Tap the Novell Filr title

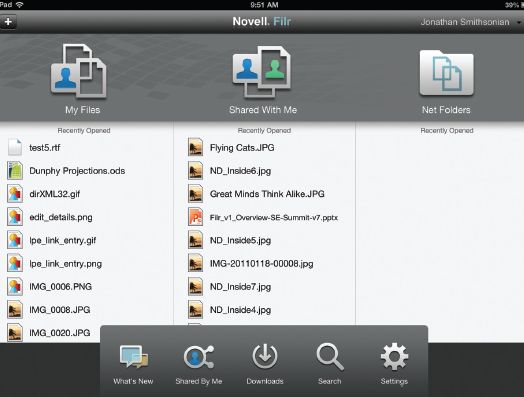click(x=262, y=22)
